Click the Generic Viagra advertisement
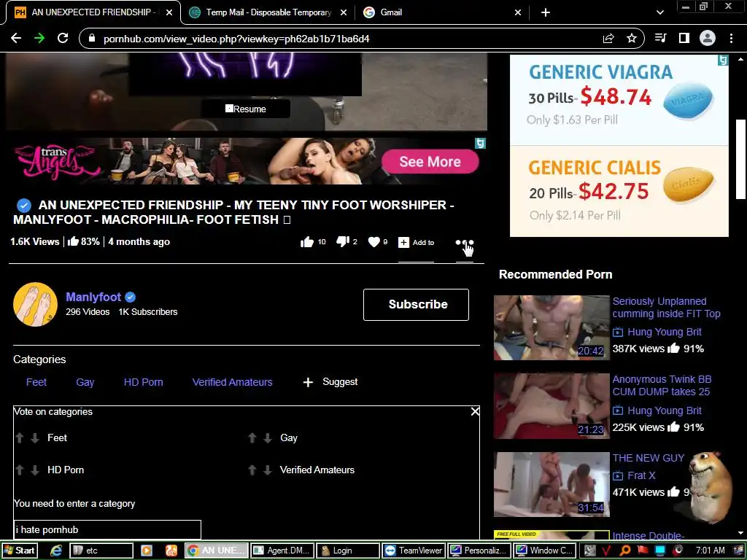This screenshot has width=747, height=560. (619, 100)
